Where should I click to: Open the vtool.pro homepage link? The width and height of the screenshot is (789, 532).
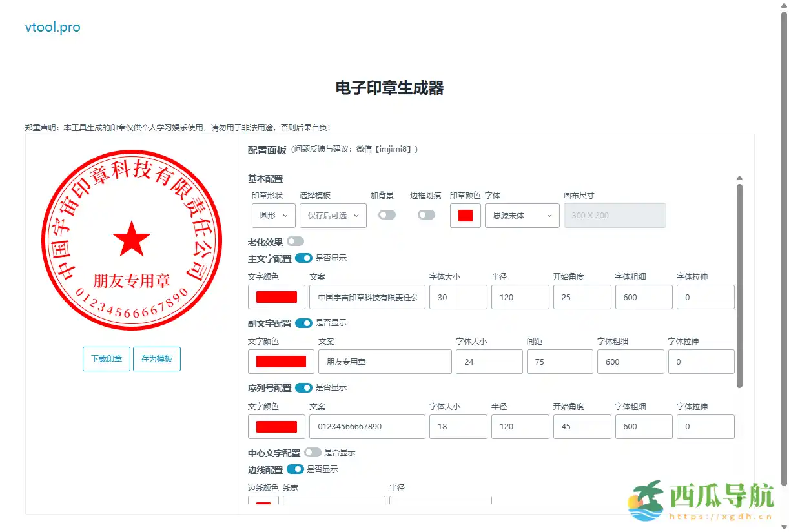tap(52, 27)
